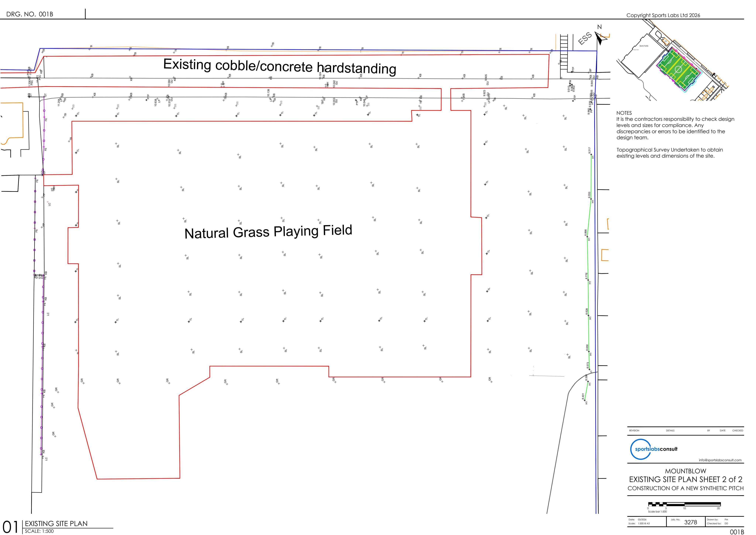
Task: Select the 'DRG. NO. 001B' header text
Action: click(30, 14)
